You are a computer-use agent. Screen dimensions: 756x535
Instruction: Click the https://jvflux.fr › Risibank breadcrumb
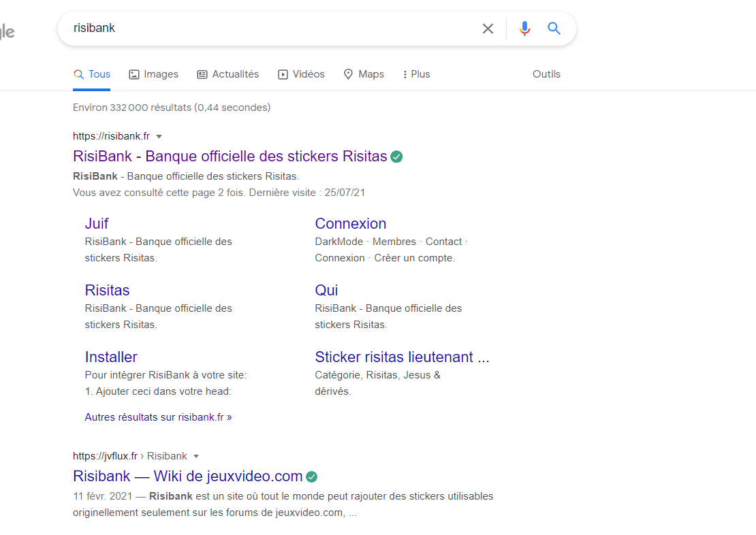click(129, 457)
